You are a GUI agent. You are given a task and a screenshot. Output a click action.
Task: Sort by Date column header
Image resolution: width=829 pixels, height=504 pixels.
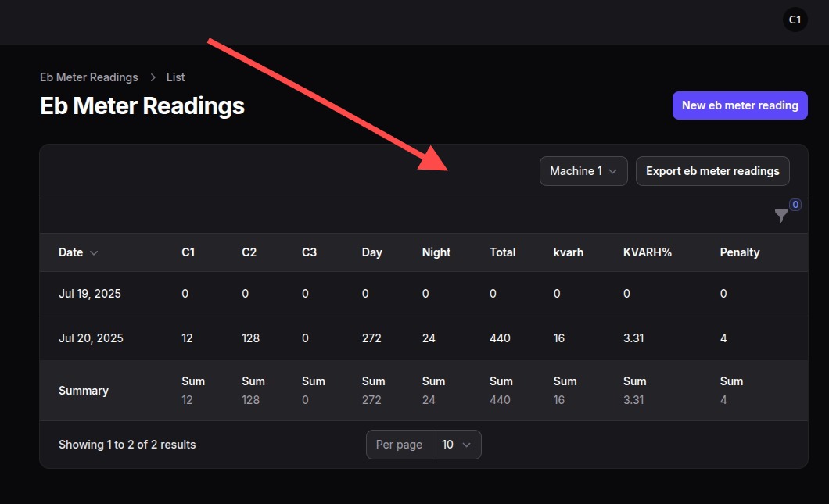(77, 252)
